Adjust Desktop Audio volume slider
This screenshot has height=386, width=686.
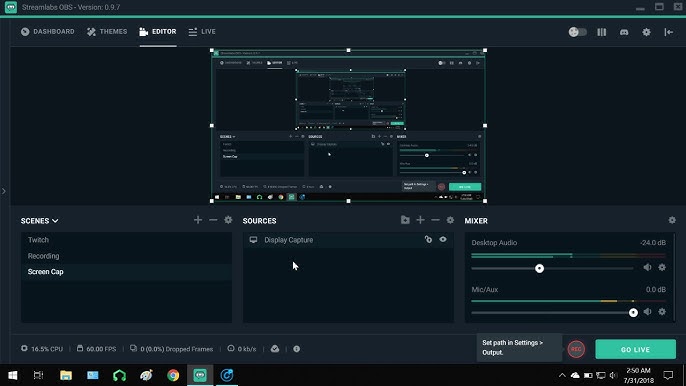(x=539, y=268)
